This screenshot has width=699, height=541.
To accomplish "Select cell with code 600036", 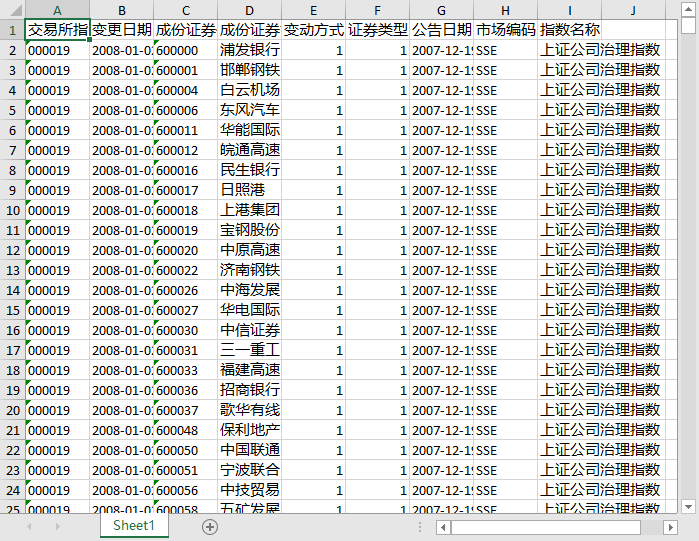I will pyautogui.click(x=185, y=390).
